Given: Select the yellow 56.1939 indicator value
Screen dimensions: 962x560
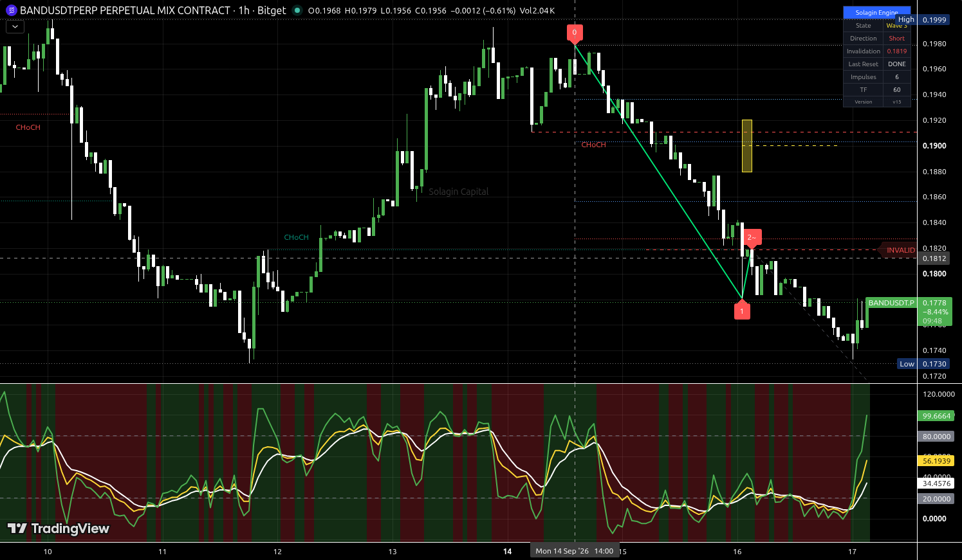Looking at the screenshot, I should click(936, 461).
